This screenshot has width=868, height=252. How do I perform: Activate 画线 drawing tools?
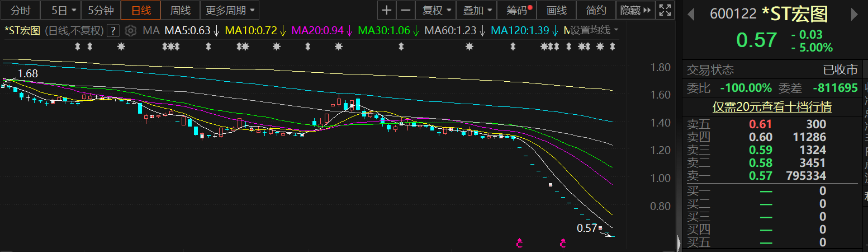pos(557,10)
